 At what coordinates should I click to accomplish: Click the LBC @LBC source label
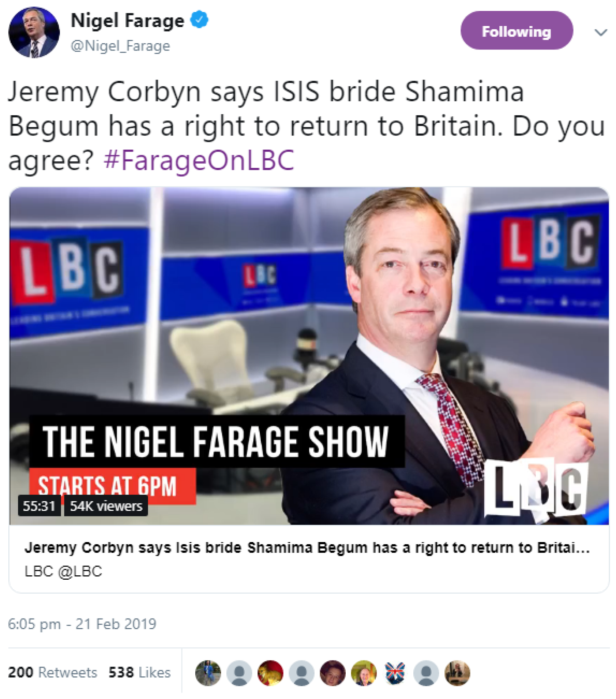(63, 571)
